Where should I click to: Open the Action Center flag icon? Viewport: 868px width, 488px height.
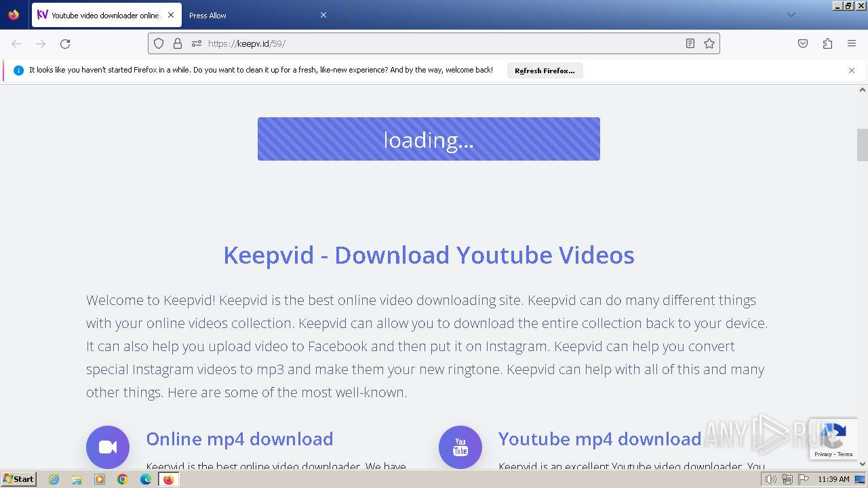(804, 479)
